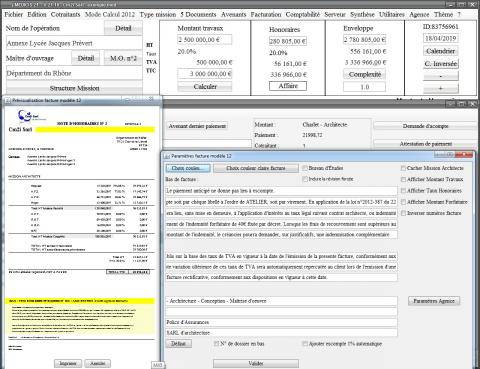Screen dimensions: 480x369
Task: Open the Synthèse menu
Action: pos(362,15)
